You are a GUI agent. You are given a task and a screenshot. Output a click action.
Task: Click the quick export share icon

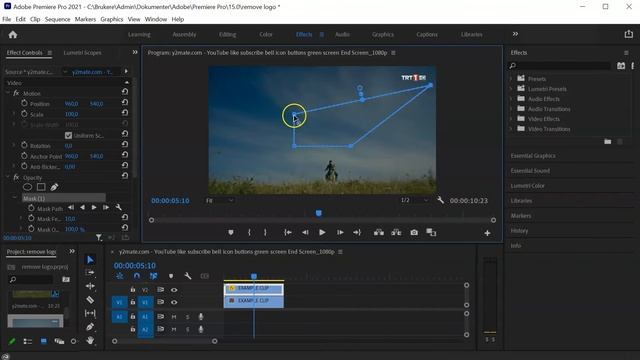629,34
